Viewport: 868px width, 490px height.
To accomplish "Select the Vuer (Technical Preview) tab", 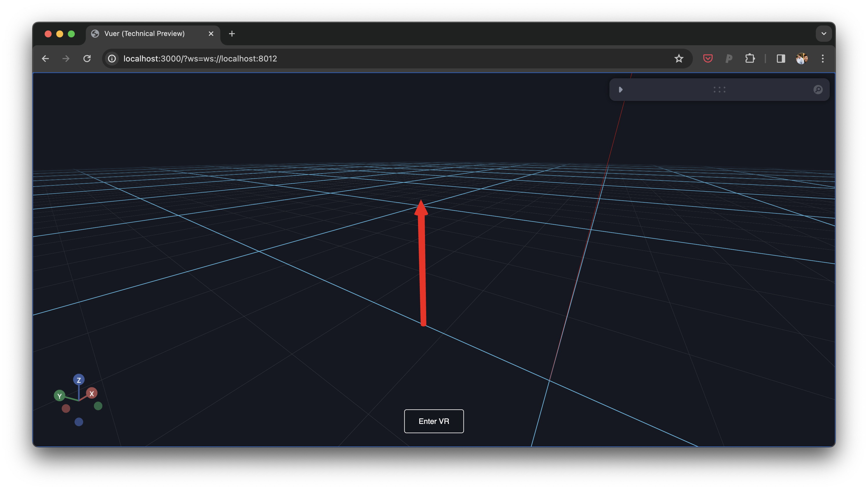I will [x=153, y=34].
